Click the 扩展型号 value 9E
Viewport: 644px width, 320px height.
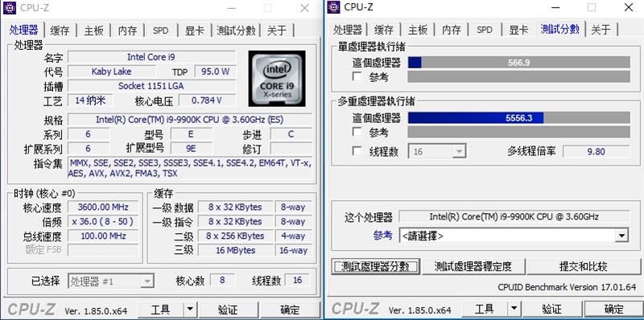click(192, 149)
